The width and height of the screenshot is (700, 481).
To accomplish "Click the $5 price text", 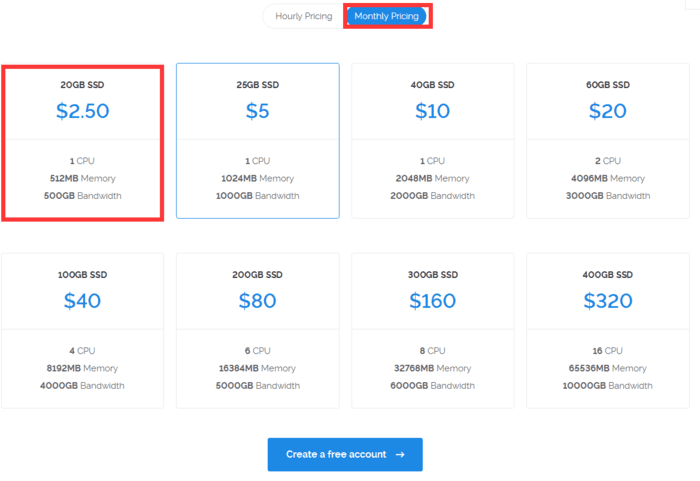I will (x=258, y=111).
